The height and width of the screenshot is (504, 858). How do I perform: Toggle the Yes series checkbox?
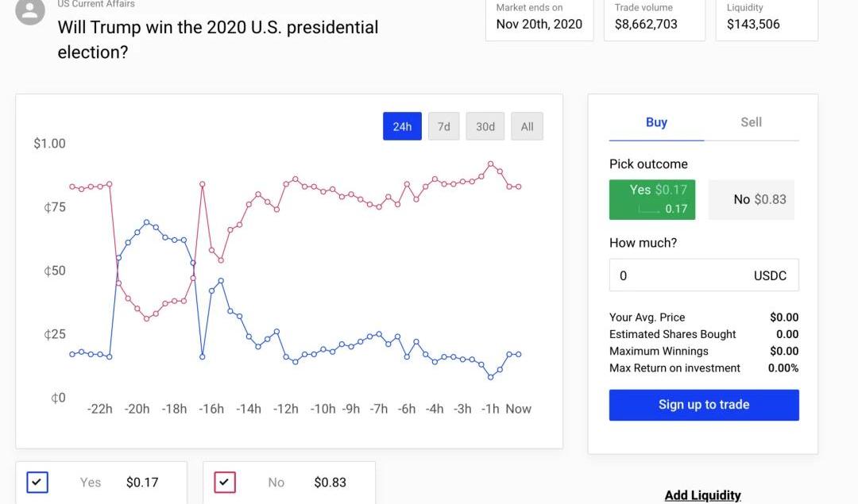point(37,482)
